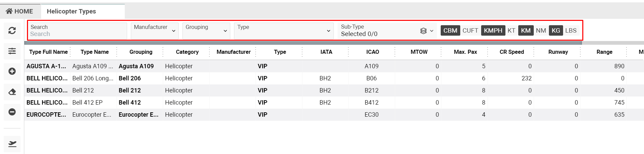Switch distance unit to NM

[541, 31]
